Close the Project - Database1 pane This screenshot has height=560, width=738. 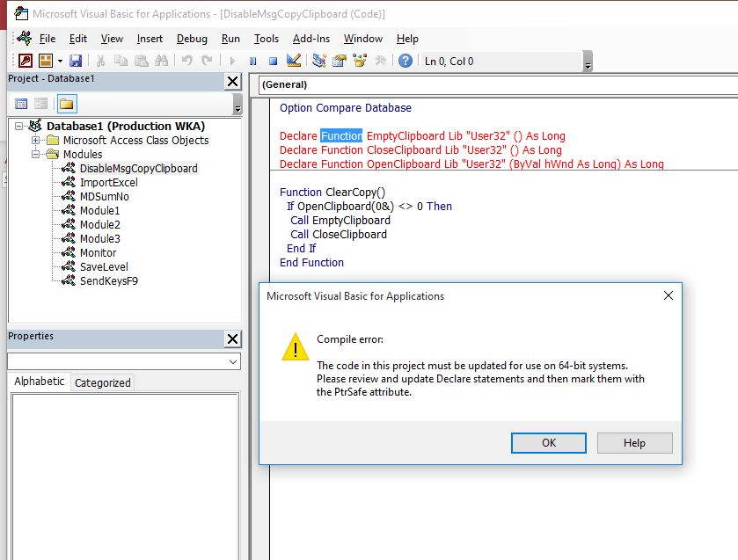pos(232,82)
